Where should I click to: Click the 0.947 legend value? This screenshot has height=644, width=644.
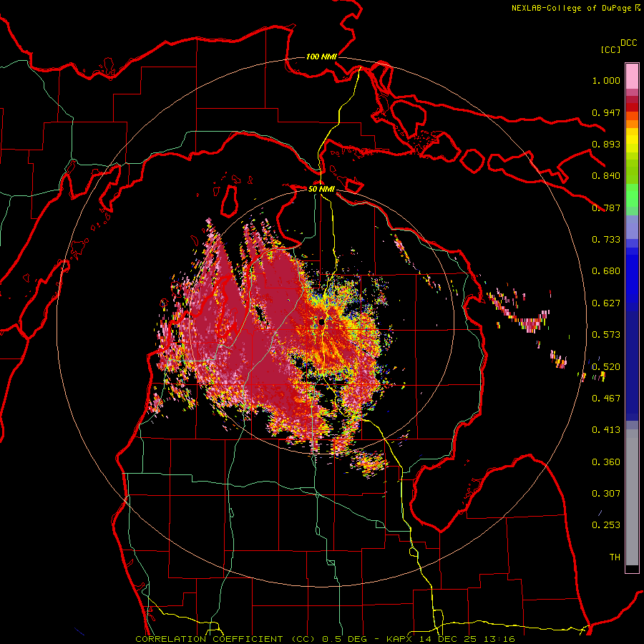coord(606,112)
